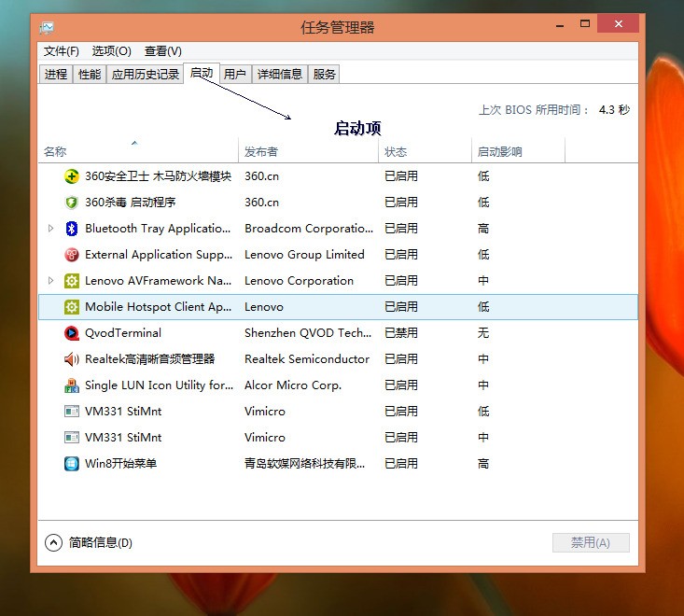Click the 已启用 status of Mobile Hotspot row
Viewport: 684px width, 616px height.
click(x=401, y=307)
